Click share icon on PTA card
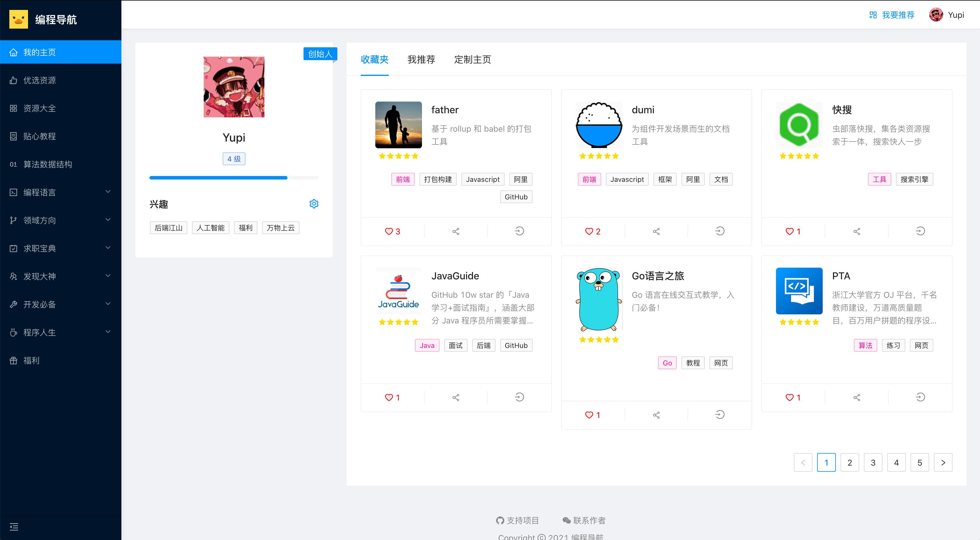Screen dimensions: 980x540 click(857, 397)
